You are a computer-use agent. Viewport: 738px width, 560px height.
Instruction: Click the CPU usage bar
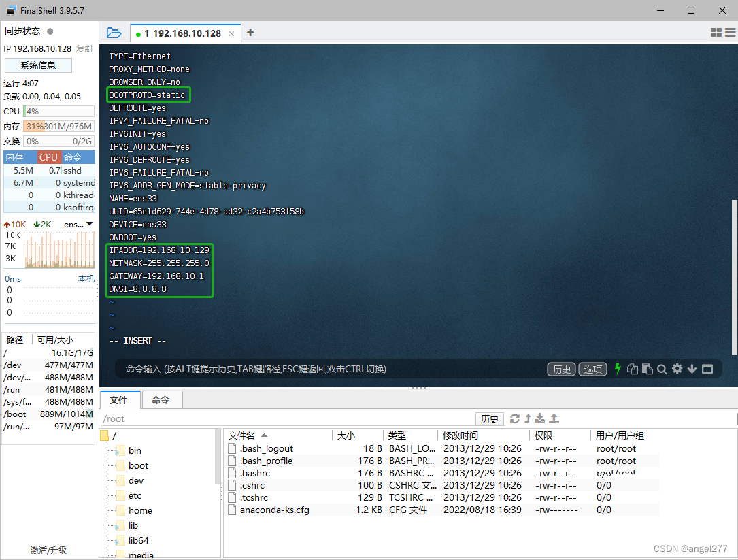(58, 112)
